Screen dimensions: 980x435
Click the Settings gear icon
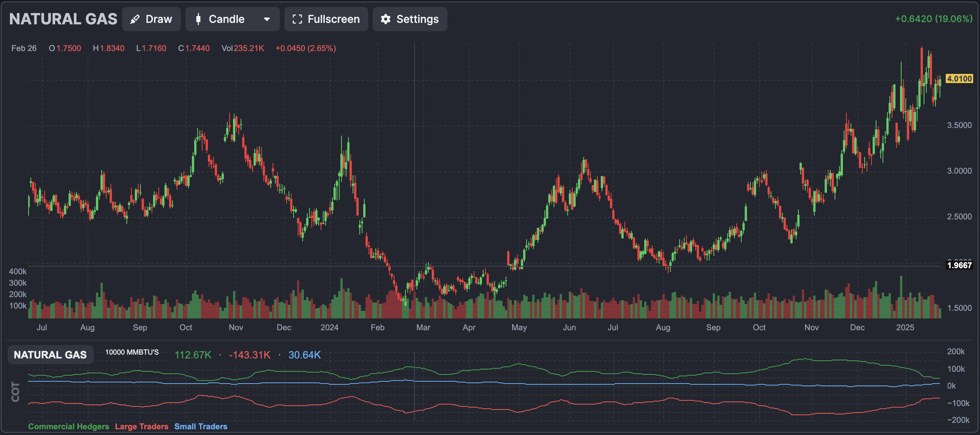[386, 19]
